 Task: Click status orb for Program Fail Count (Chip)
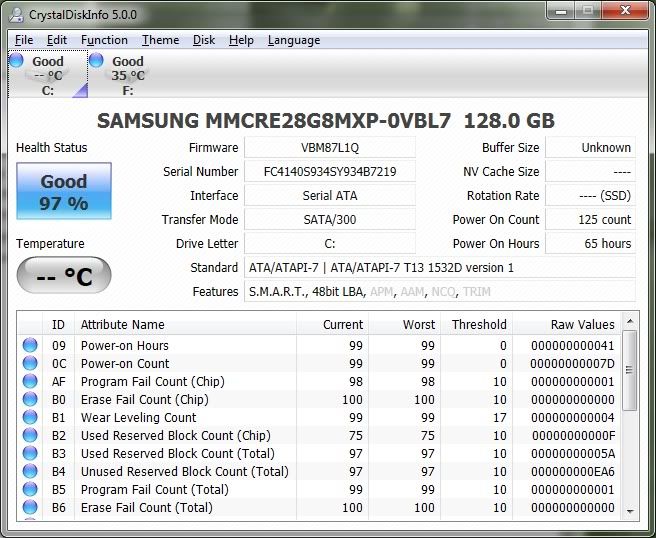(30, 382)
